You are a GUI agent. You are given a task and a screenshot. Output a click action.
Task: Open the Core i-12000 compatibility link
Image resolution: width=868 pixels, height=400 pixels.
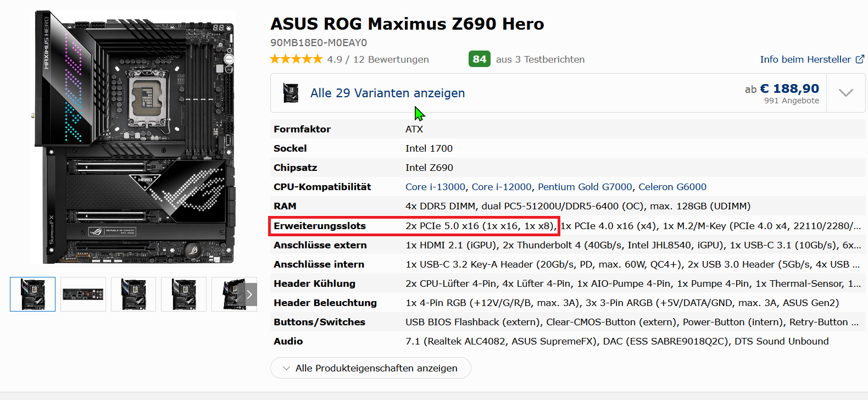(x=502, y=187)
